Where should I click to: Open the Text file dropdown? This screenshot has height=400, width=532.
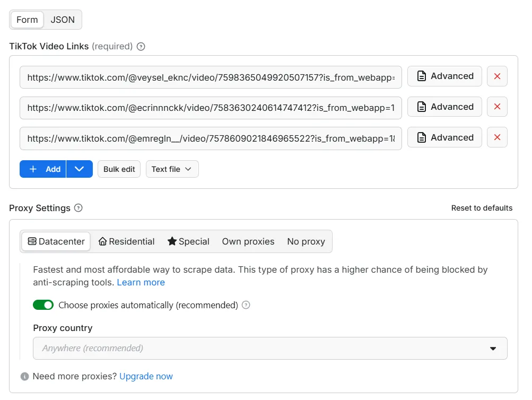point(172,169)
